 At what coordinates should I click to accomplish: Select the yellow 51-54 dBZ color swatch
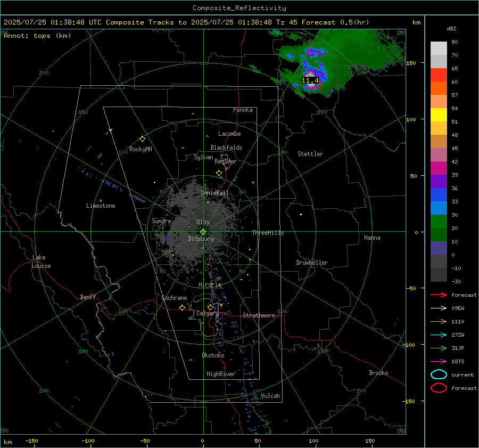point(439,115)
